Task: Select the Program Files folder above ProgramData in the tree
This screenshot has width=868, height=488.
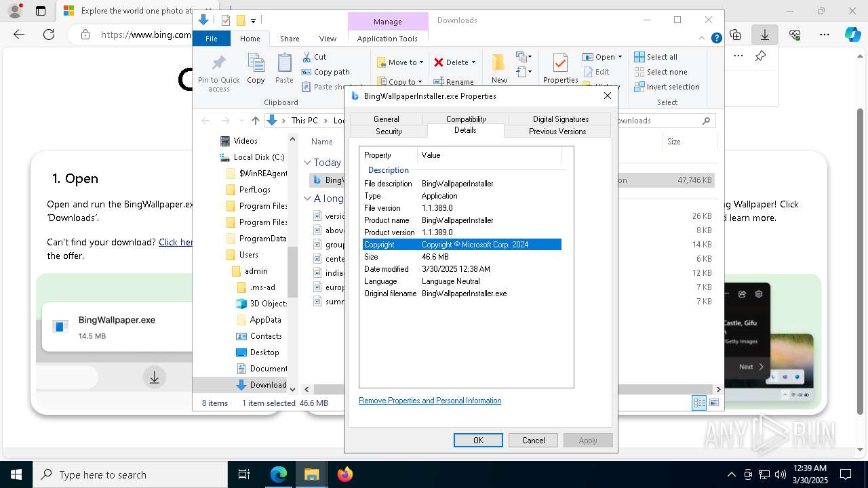Action: click(x=263, y=222)
